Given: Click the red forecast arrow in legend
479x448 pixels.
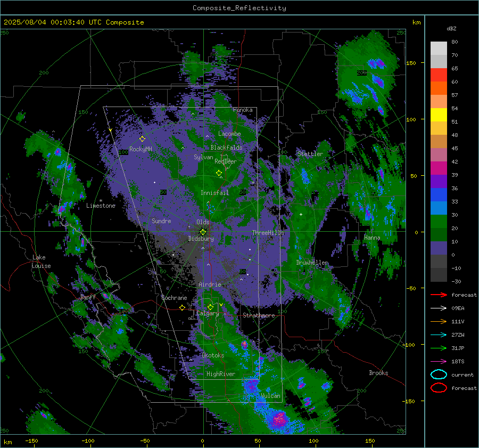Looking at the screenshot, I should (x=439, y=295).
